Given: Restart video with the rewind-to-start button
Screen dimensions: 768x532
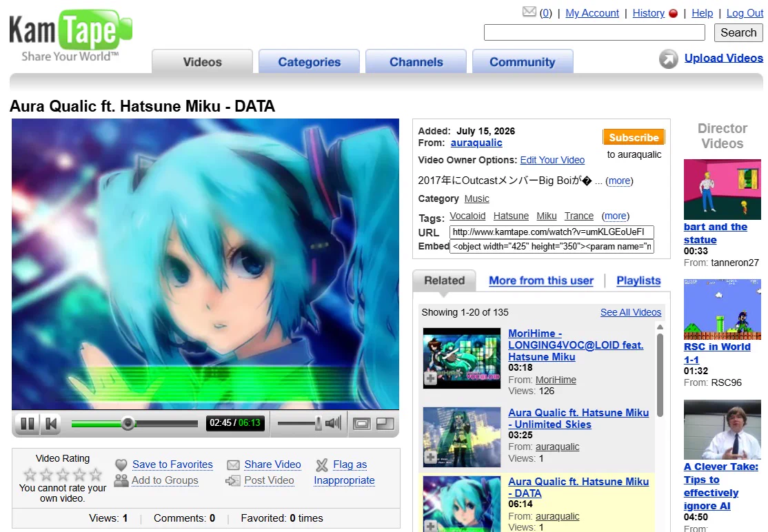Looking at the screenshot, I should click(x=51, y=423).
